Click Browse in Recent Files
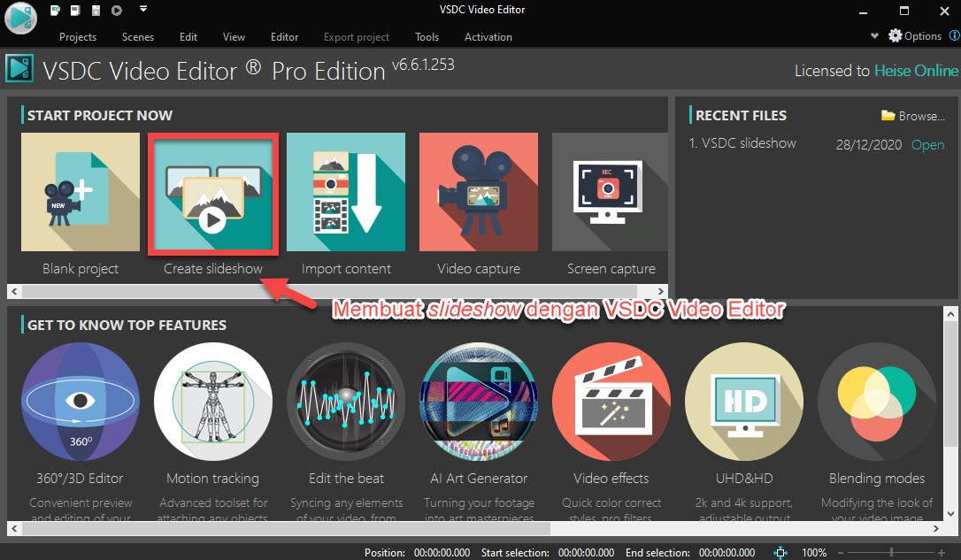Screen dimensions: 961x560 912,116
